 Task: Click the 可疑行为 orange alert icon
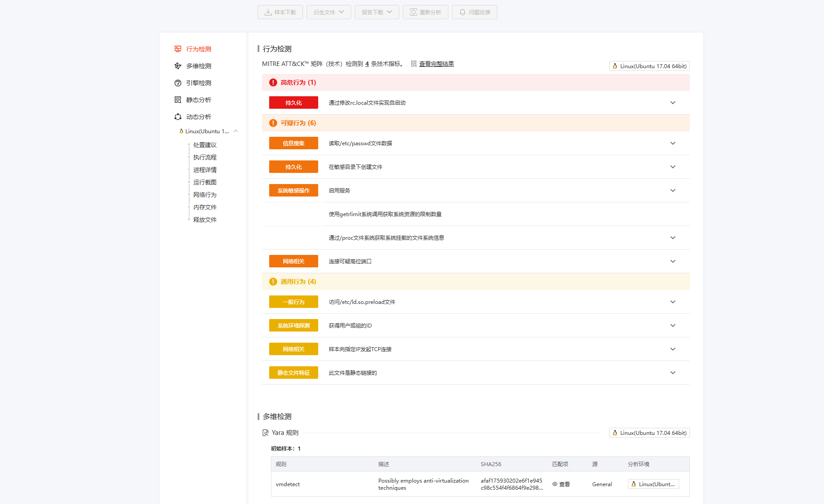coord(273,123)
